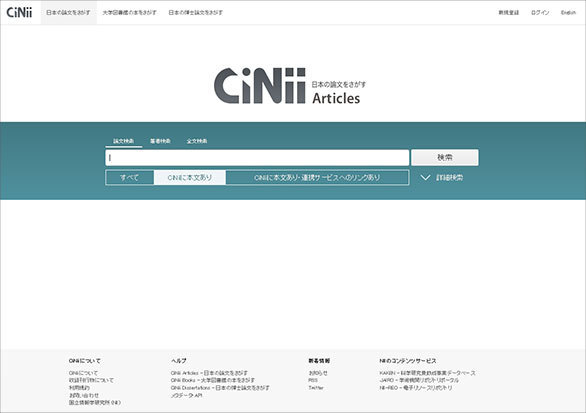Open the footer CiNiiについて link
The height and width of the screenshot is (413, 586).
click(83, 373)
